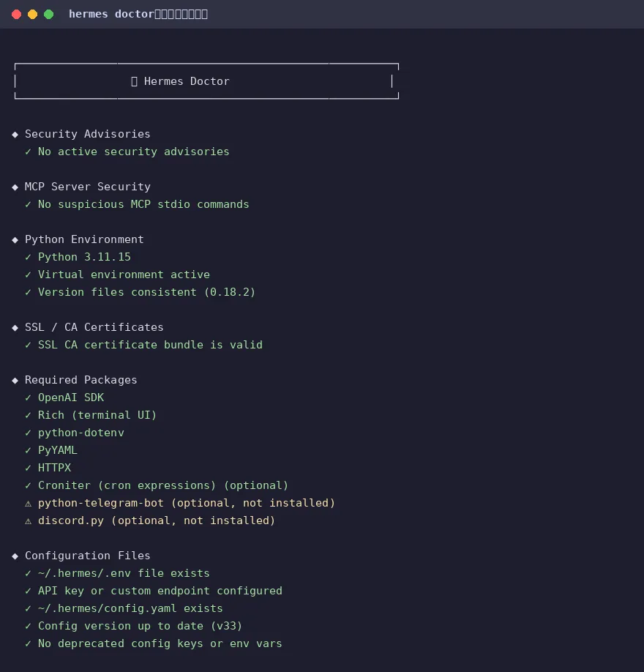Screen dimensions: 644x672
Task: Click checkmark before 'python-dotenv'
Action: 28,433
